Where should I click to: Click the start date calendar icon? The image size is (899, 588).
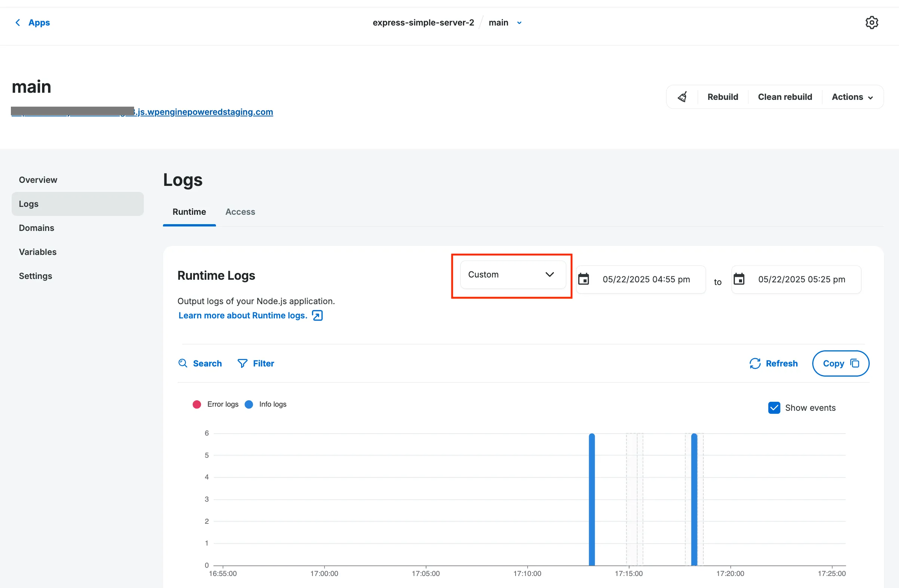click(x=584, y=279)
